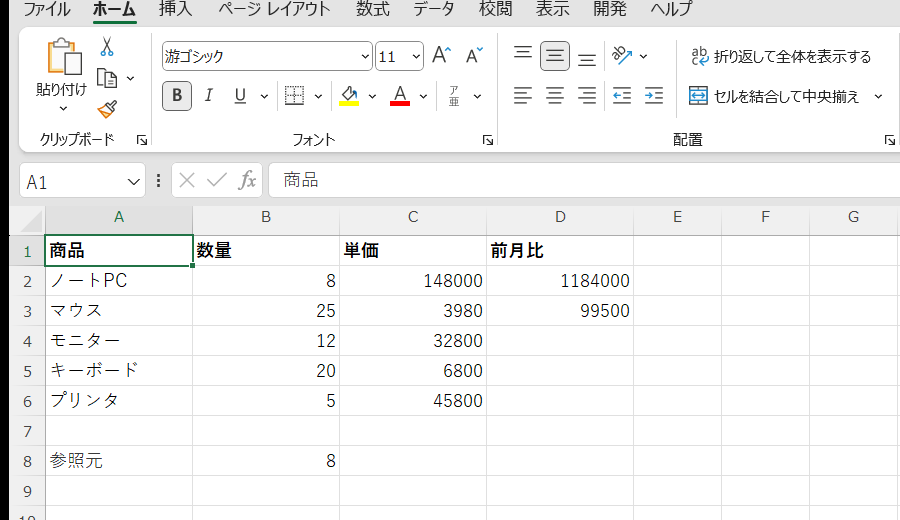This screenshot has height=520, width=900.
Task: Open copy options dropdown arrow
Action: (130, 78)
